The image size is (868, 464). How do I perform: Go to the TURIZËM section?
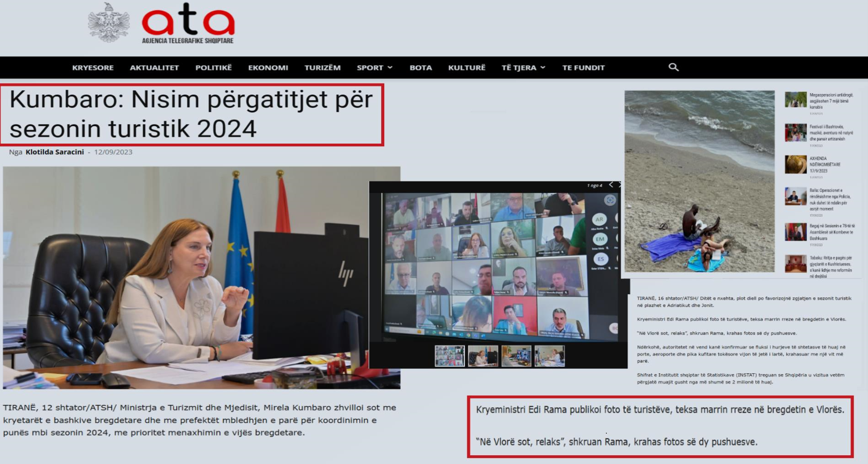[x=322, y=68]
